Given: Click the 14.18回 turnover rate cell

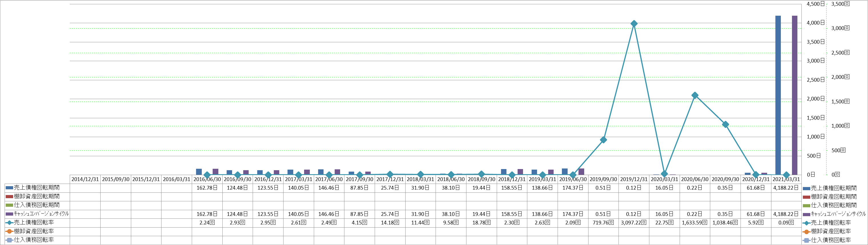Looking at the screenshot, I should (x=390, y=223).
